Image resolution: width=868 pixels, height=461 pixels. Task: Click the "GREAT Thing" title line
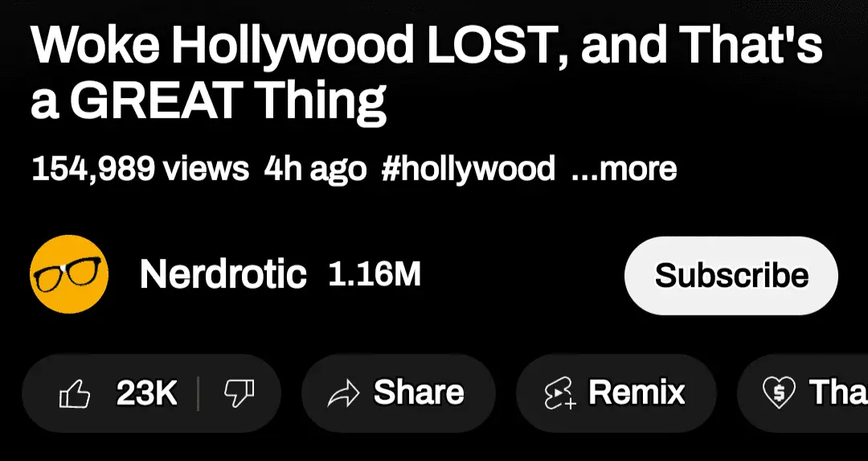209,102
